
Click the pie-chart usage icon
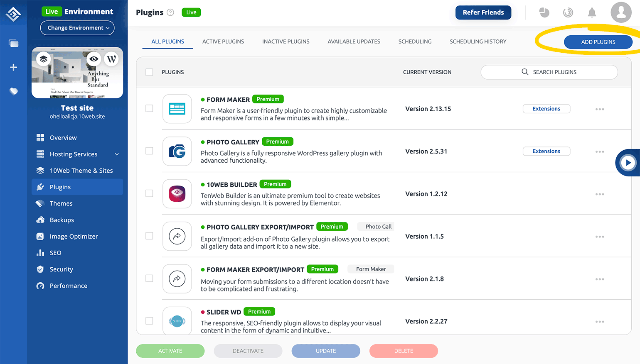coord(544,12)
